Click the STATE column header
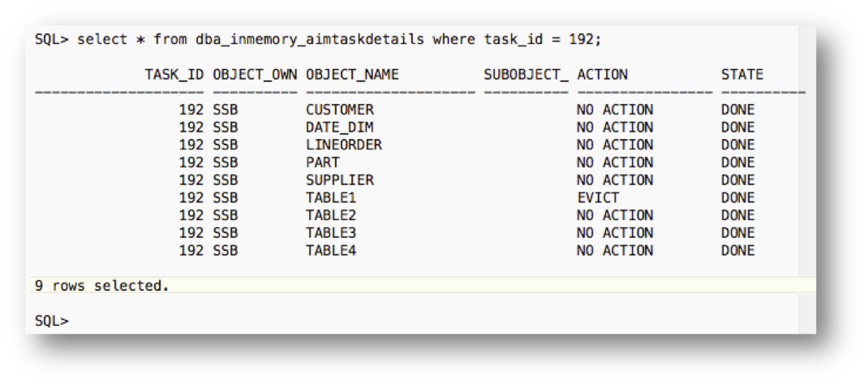This screenshot has height=385, width=868. tap(742, 75)
